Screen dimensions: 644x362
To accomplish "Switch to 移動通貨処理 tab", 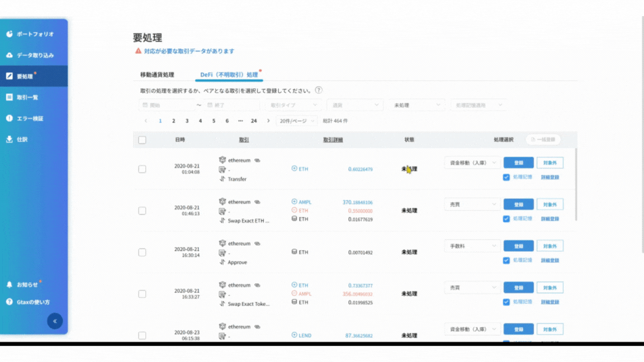I will pos(157,75).
